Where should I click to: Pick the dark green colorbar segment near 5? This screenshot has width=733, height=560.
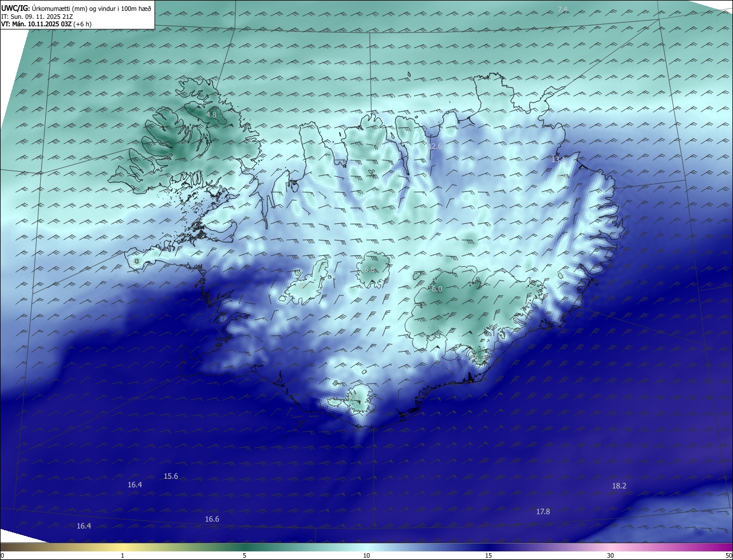(x=245, y=547)
